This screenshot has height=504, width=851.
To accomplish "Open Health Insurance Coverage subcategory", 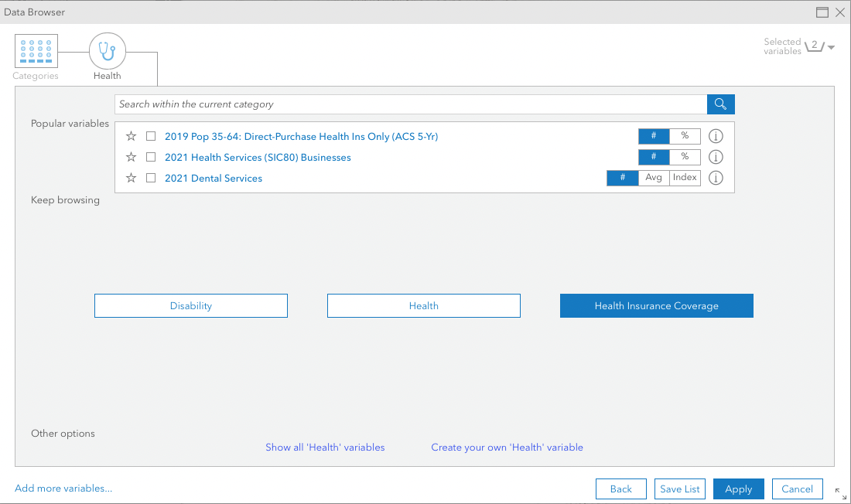I will tap(657, 305).
